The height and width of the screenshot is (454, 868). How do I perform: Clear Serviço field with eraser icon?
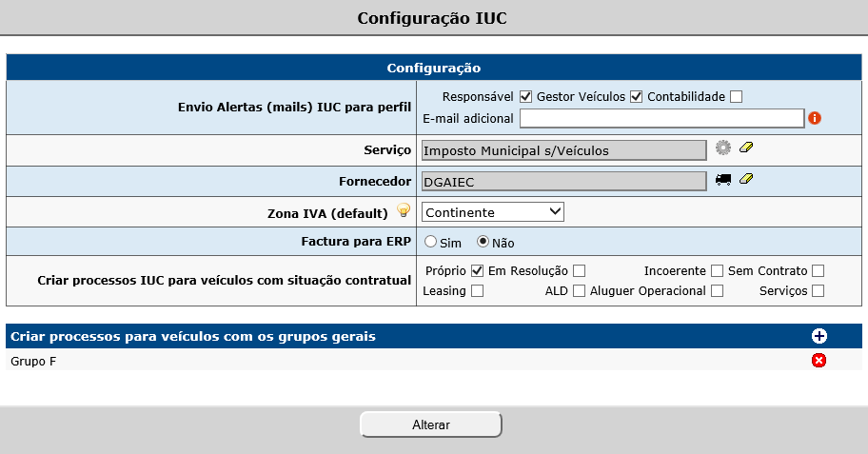pyautogui.click(x=746, y=148)
